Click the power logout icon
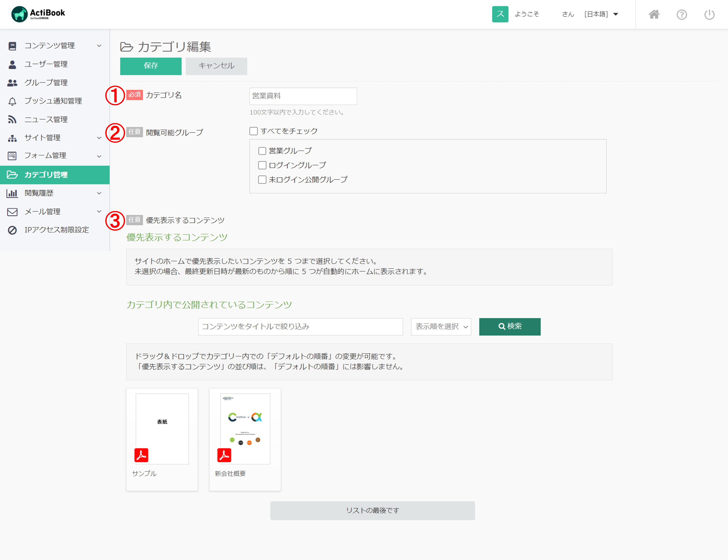Image resolution: width=728 pixels, height=560 pixels. pos(709,15)
